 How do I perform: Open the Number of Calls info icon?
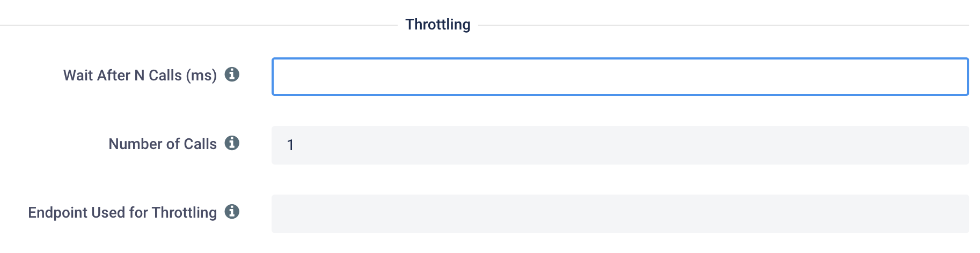[x=232, y=143]
